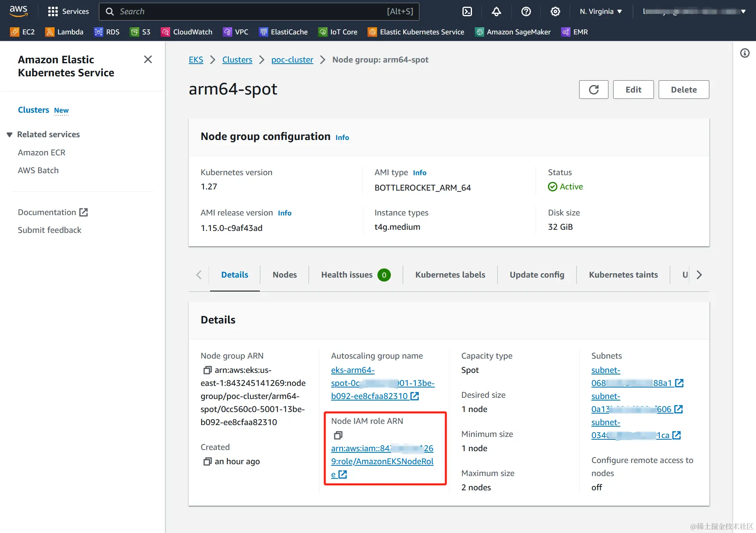Open the info panel icon on right edge
The width and height of the screenshot is (756, 533).
pos(745,53)
